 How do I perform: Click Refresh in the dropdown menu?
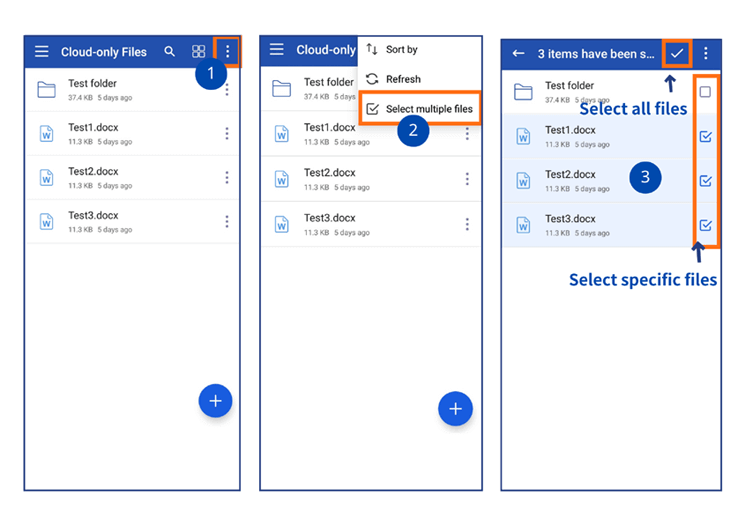coord(403,79)
